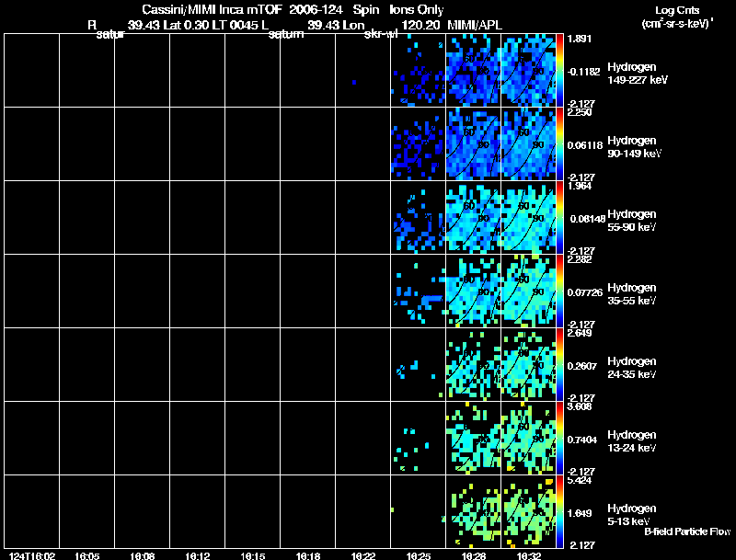Pick the 35-55 keV image in 16:32 column
Screen dimensions: 736x560
point(528,291)
